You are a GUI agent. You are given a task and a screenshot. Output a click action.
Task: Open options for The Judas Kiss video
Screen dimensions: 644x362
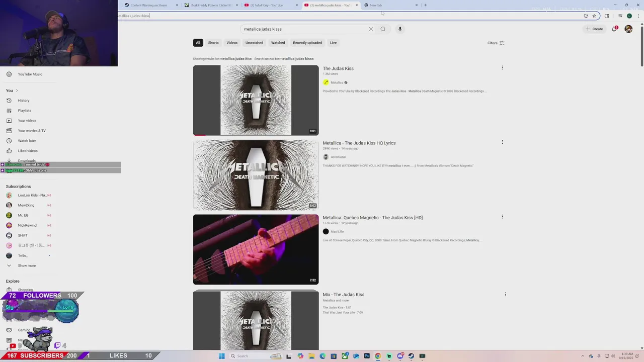click(502, 67)
